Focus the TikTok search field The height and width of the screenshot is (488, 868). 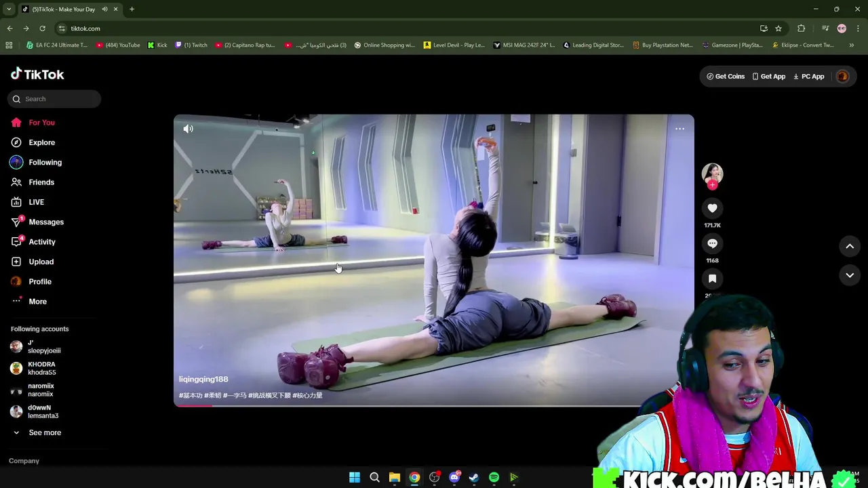[54, 99]
